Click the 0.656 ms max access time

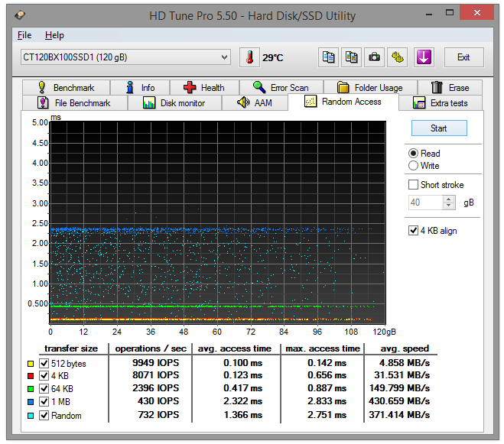point(327,375)
